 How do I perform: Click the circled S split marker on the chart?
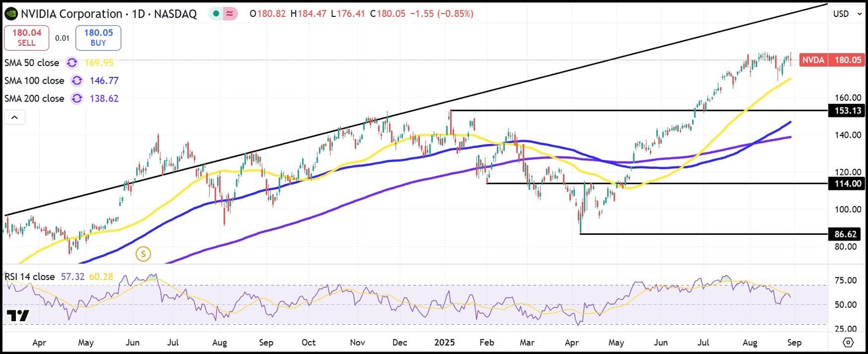pos(144,254)
